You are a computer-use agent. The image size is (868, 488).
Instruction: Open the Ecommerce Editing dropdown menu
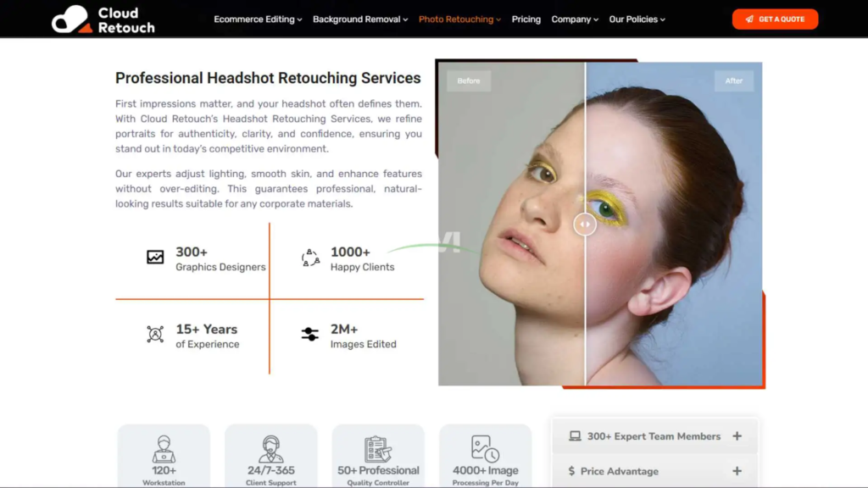258,19
